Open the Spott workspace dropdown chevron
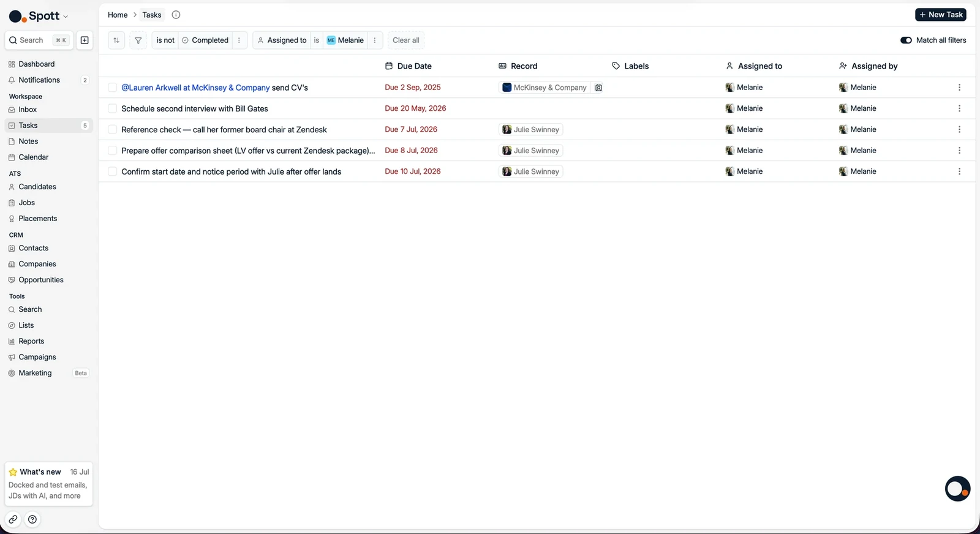Image resolution: width=980 pixels, height=534 pixels. (x=66, y=17)
